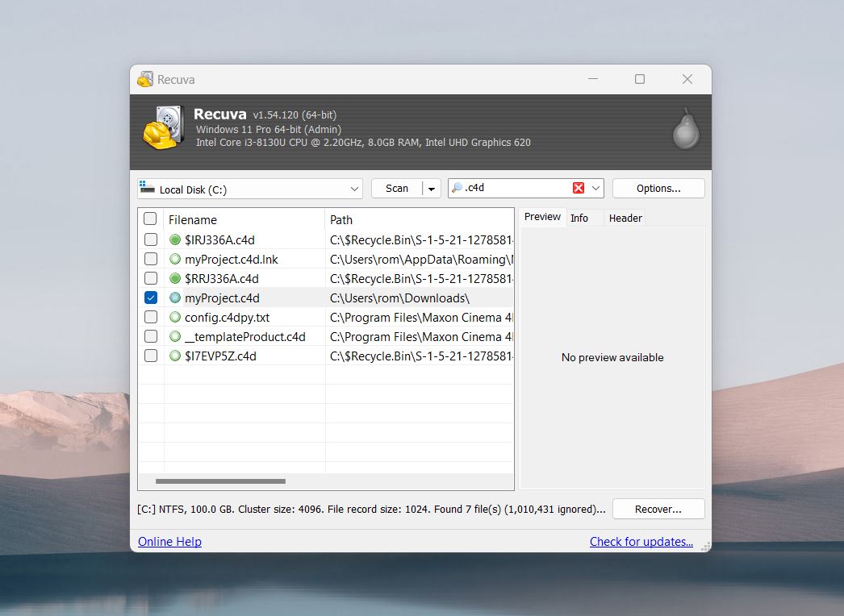Viewport: 844px width, 616px height.
Task: Click the status dot of myProject.c4d.lnk
Action: click(175, 259)
